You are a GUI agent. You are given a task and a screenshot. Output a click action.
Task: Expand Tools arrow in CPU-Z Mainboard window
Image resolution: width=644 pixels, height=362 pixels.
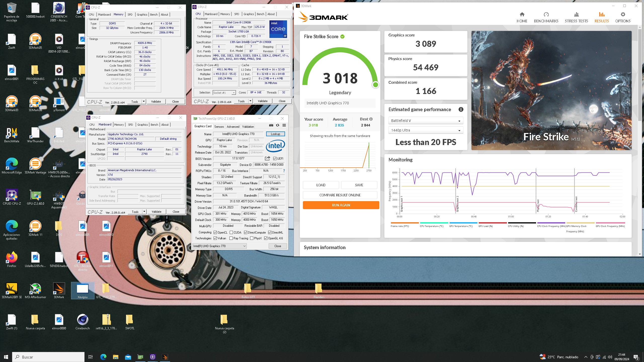144,212
